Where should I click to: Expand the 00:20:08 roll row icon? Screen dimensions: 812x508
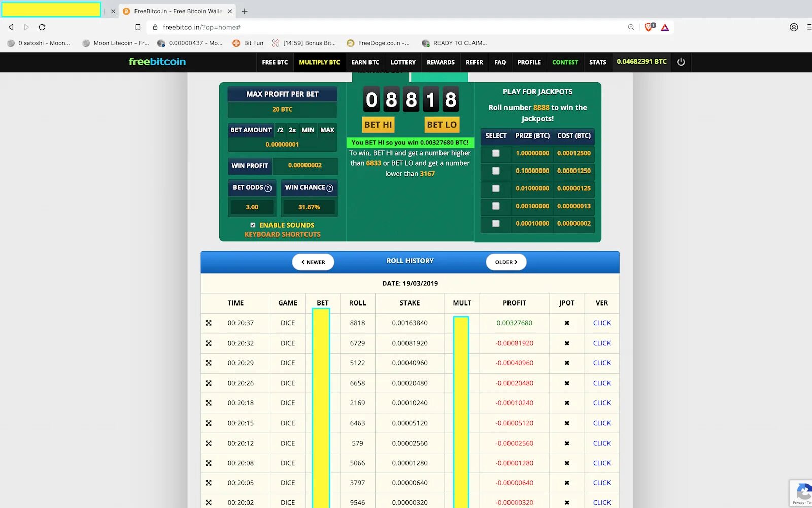209,463
